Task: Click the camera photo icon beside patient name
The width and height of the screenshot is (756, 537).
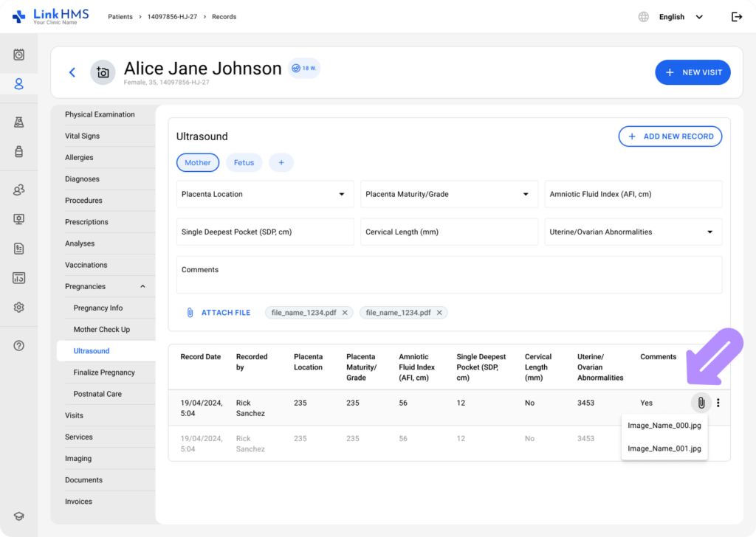Action: [103, 72]
